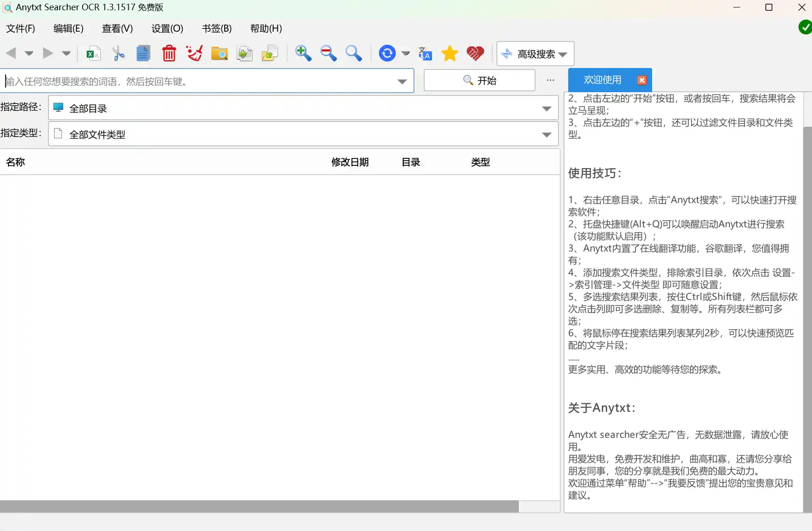The height and width of the screenshot is (531, 812).
Task: Open the translate tool icon
Action: point(425,54)
